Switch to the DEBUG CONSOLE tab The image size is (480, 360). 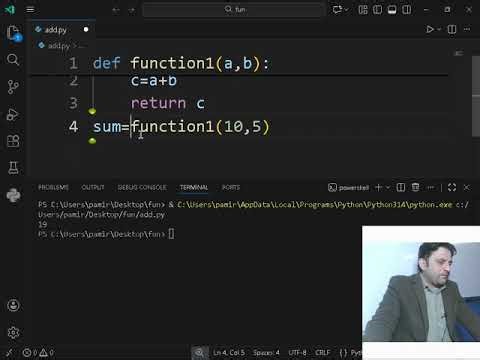pyautogui.click(x=142, y=187)
